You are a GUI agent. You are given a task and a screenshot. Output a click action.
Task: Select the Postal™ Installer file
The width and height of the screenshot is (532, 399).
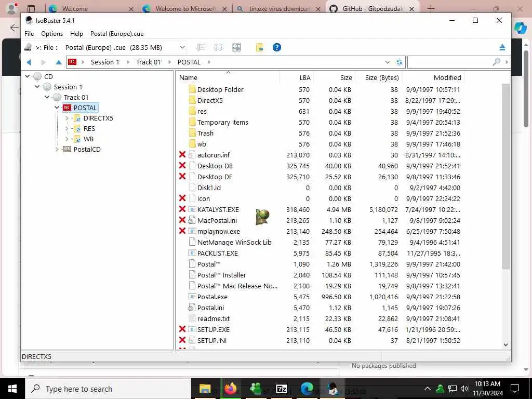pyautogui.click(x=221, y=275)
